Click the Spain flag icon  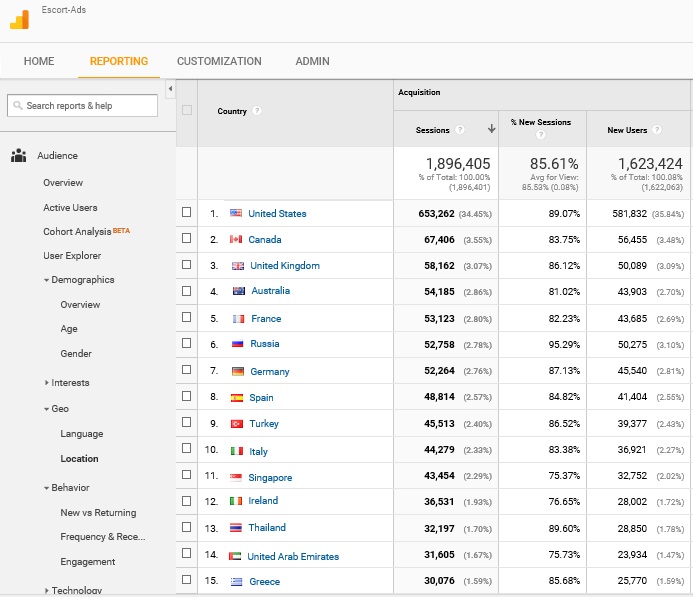[x=237, y=397]
